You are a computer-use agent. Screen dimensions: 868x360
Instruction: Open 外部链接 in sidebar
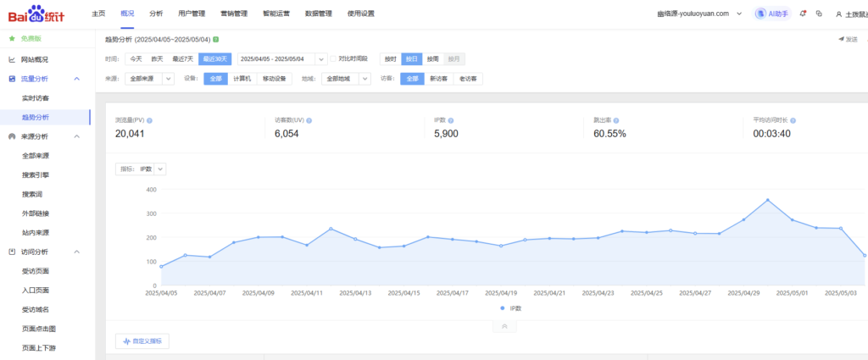pyautogui.click(x=36, y=213)
